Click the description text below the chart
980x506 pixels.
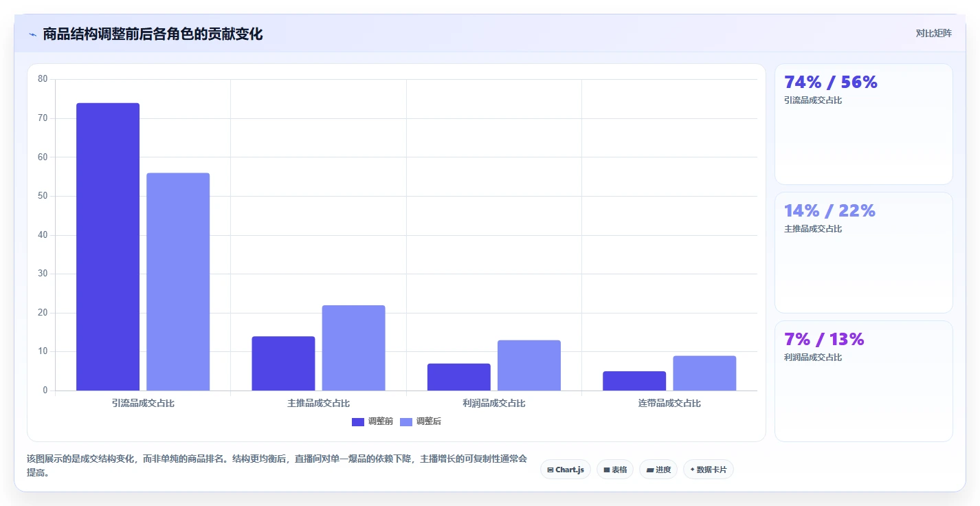click(x=277, y=465)
